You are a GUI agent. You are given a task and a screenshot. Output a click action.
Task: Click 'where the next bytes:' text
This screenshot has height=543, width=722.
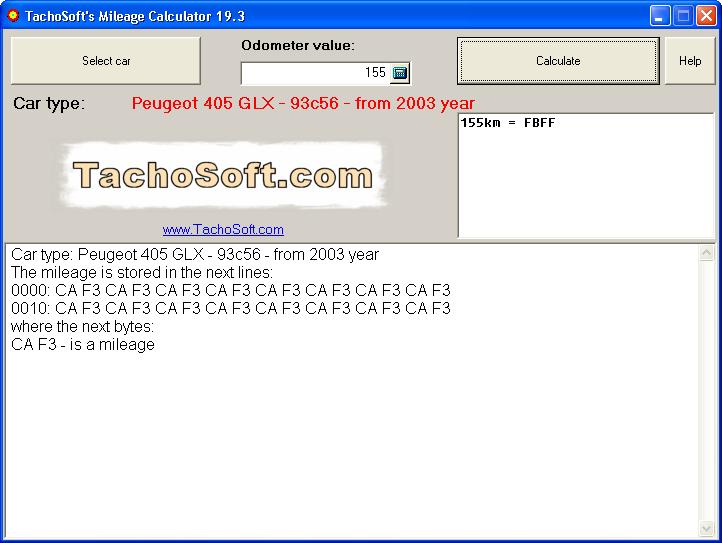tap(82, 327)
